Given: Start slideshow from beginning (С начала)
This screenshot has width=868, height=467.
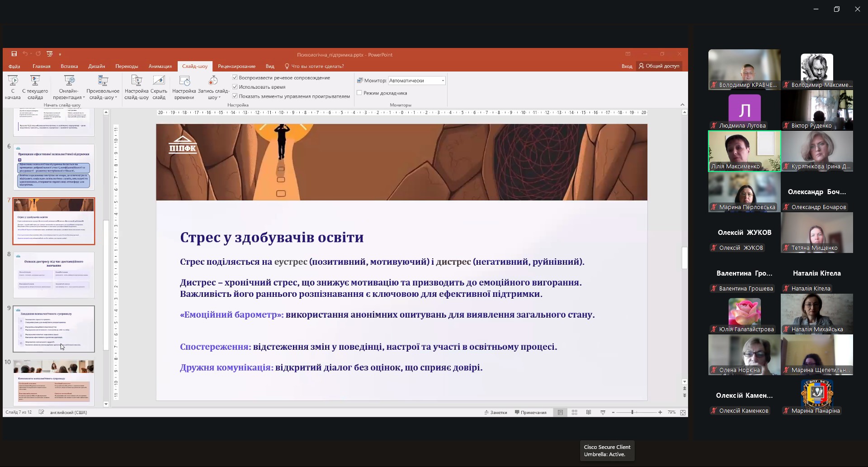Looking at the screenshot, I should (13, 87).
